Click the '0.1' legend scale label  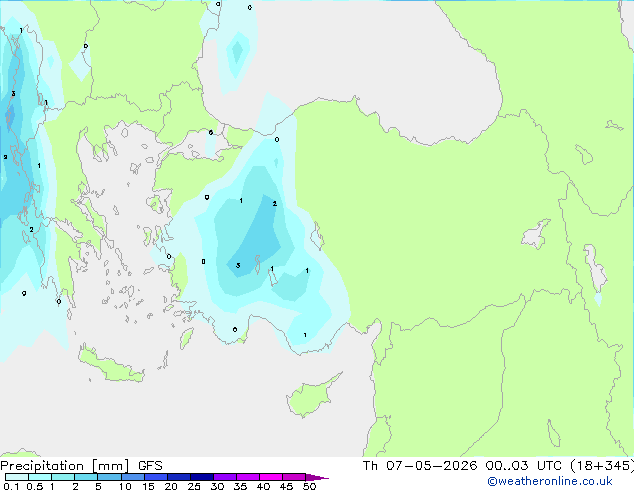[11, 486]
